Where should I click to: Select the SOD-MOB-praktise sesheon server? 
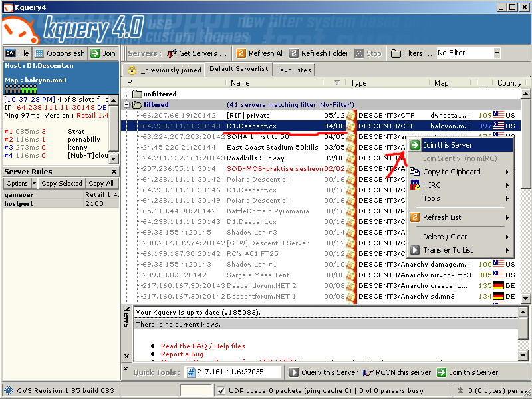(275, 169)
